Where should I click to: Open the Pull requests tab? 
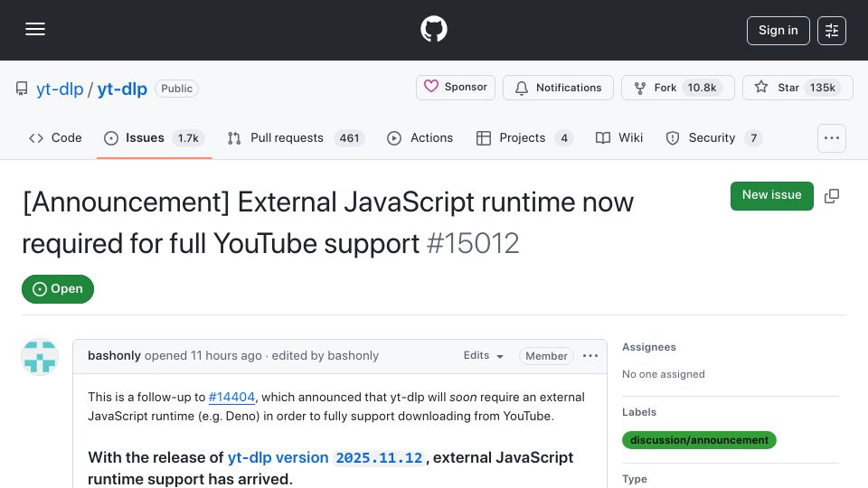(297, 137)
